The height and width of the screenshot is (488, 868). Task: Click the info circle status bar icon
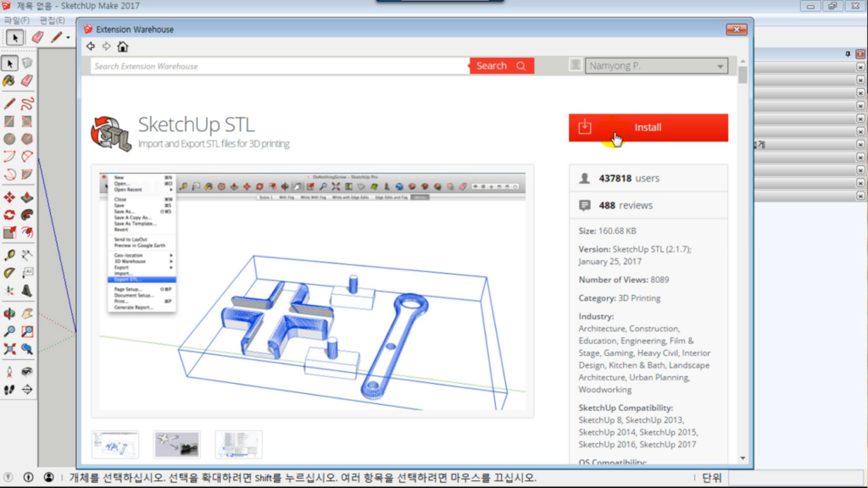(x=28, y=478)
